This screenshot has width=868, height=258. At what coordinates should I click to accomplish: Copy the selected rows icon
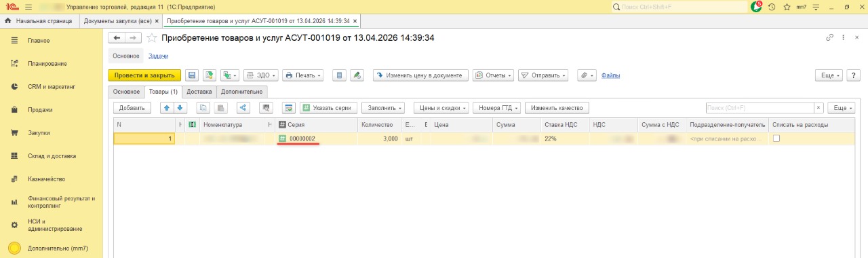(x=203, y=107)
